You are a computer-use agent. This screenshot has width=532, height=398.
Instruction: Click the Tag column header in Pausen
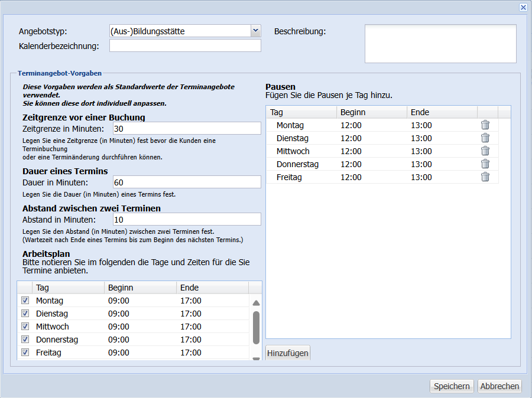coord(301,112)
